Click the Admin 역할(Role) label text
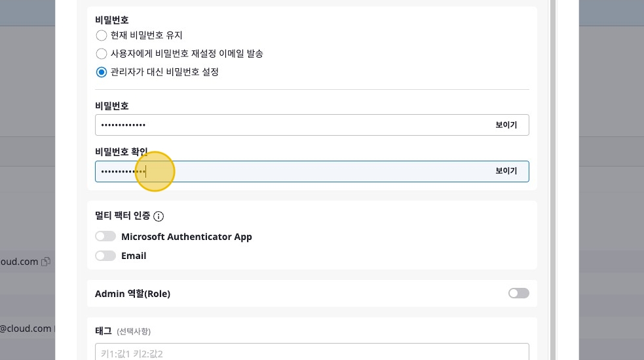Screen dimensions: 644x360 coord(132,294)
